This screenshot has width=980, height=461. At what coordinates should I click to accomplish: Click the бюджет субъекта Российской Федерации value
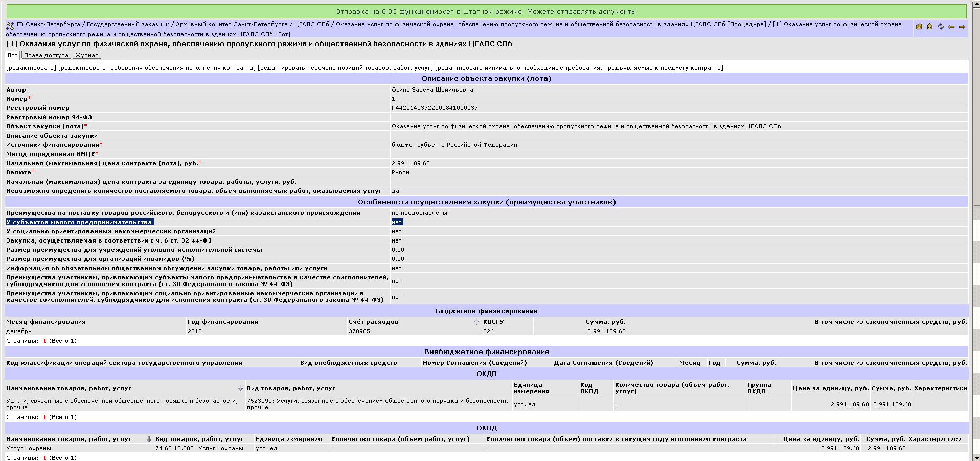[454, 145]
